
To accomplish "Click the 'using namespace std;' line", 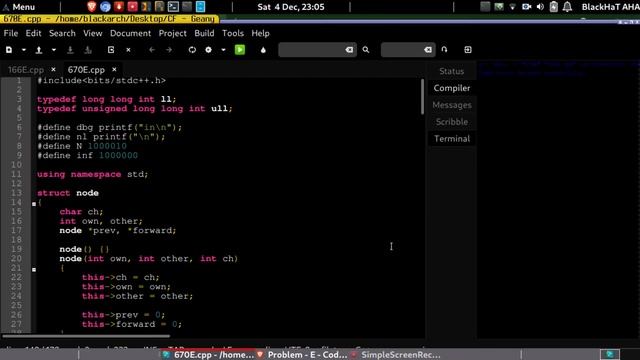I will pyautogui.click(x=93, y=174).
